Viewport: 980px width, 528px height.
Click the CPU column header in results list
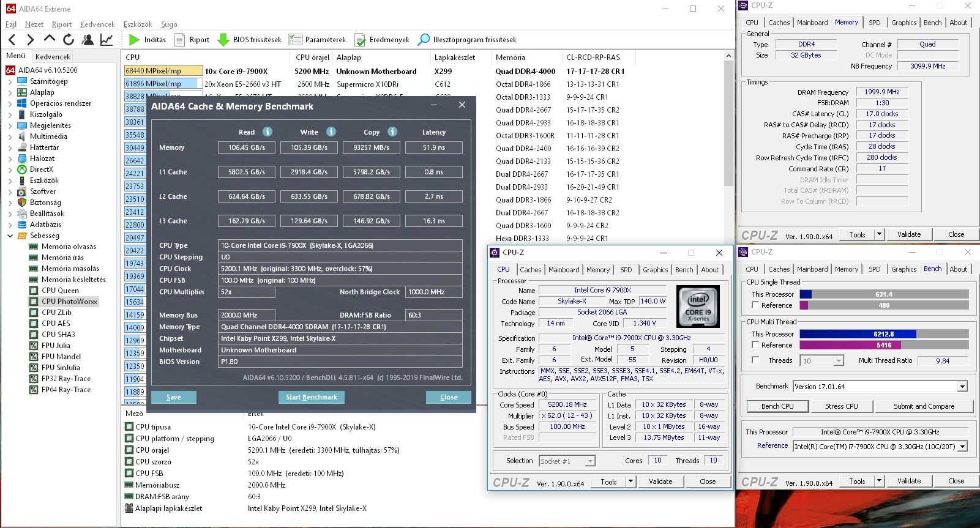[x=206, y=58]
